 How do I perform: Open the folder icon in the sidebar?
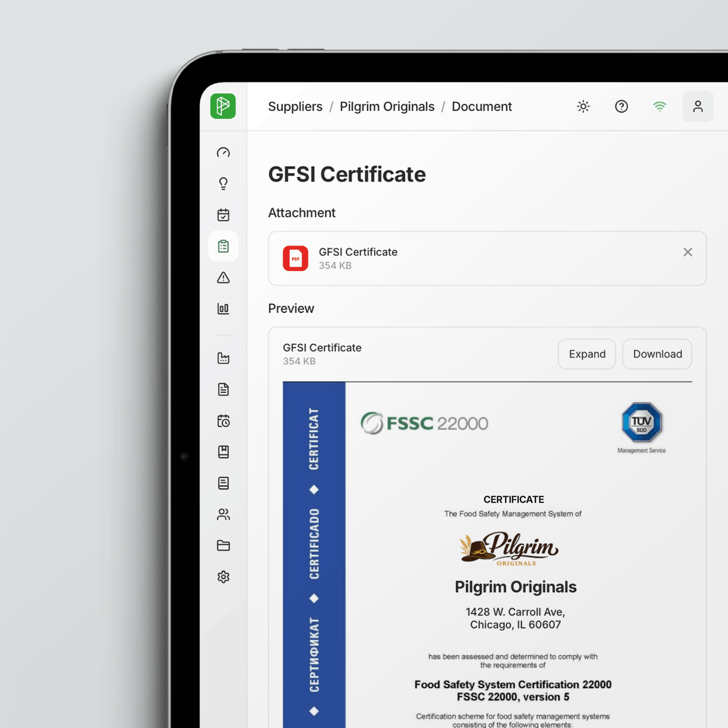[x=223, y=546]
